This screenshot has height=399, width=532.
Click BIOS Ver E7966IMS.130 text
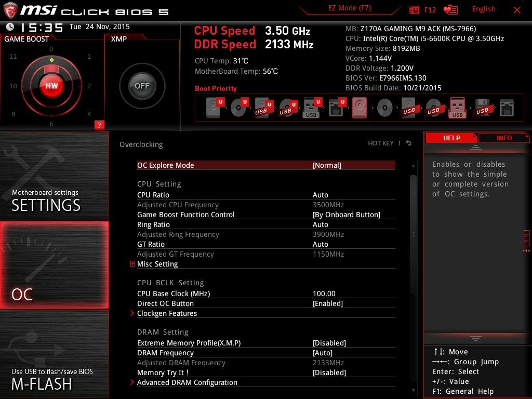tap(386, 78)
